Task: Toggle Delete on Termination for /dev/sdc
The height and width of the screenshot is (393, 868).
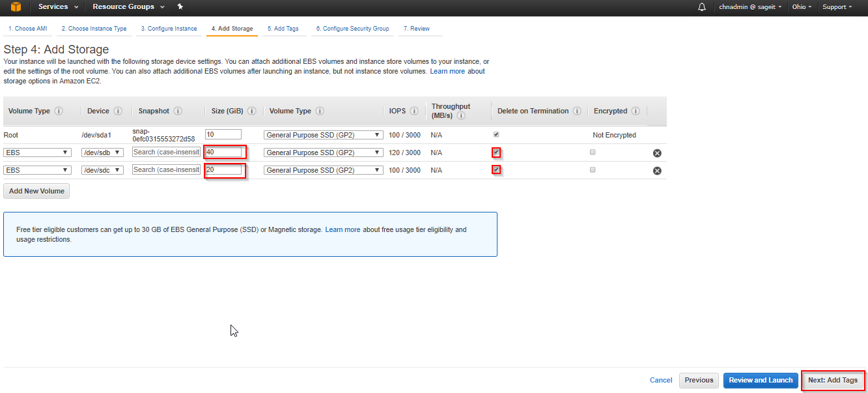Action: click(497, 169)
